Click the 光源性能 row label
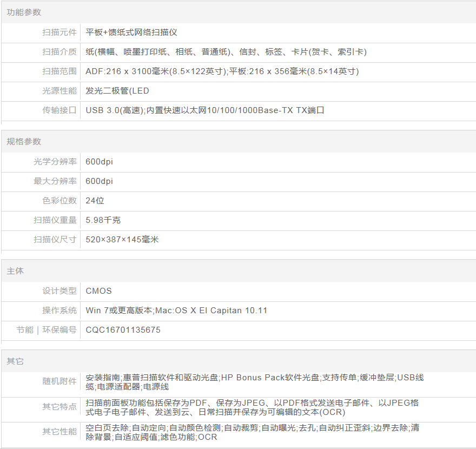The width and height of the screenshot is (476, 449). 59,91
